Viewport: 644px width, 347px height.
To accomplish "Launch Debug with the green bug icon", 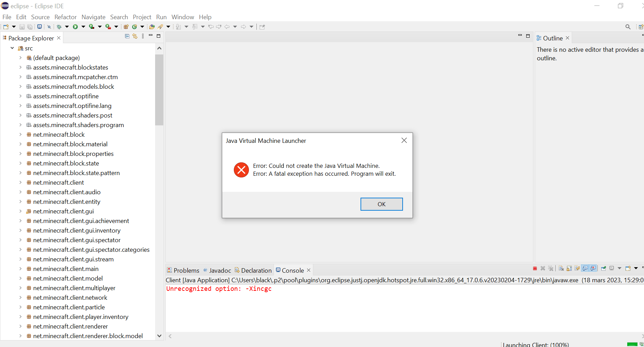I will 59,27.
